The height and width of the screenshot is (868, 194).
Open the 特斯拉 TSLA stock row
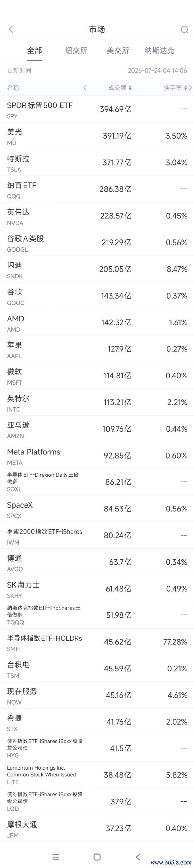pyautogui.click(x=97, y=163)
